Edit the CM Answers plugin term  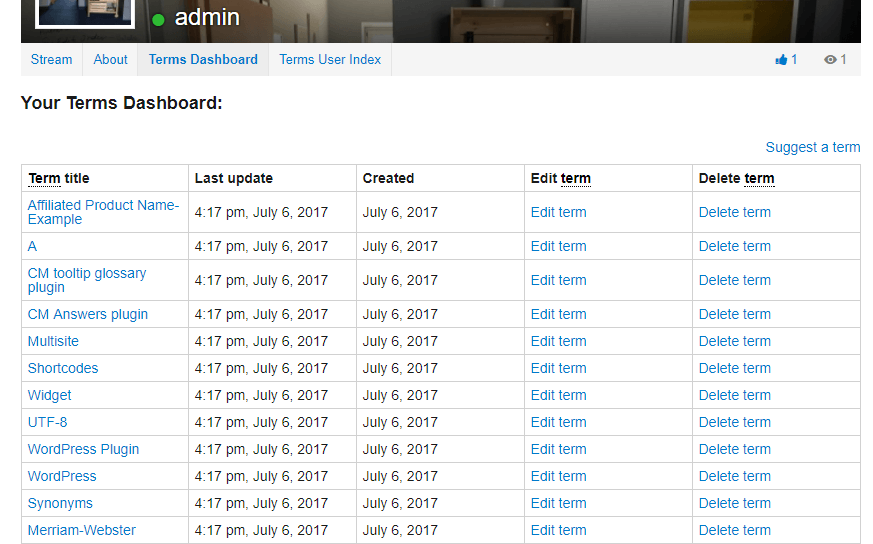click(558, 314)
